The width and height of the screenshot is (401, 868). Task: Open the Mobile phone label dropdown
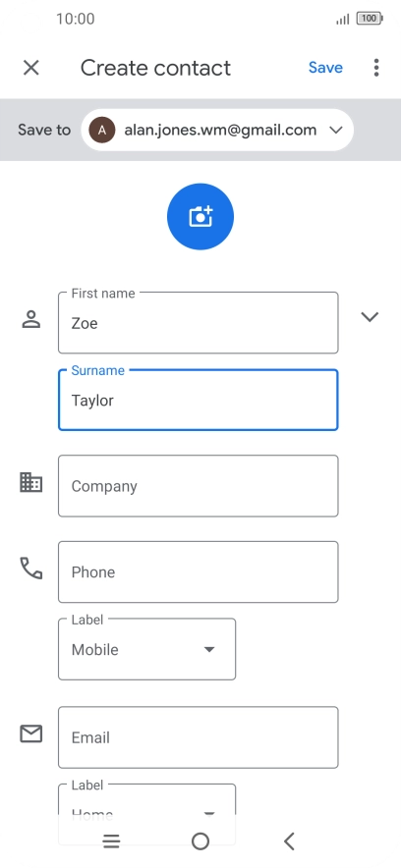pyautogui.click(x=146, y=649)
